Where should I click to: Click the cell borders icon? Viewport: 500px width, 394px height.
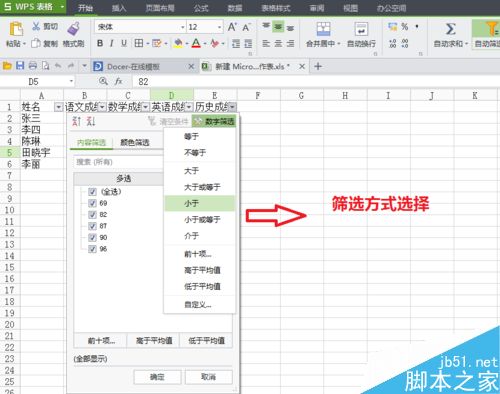pyautogui.click(x=139, y=43)
